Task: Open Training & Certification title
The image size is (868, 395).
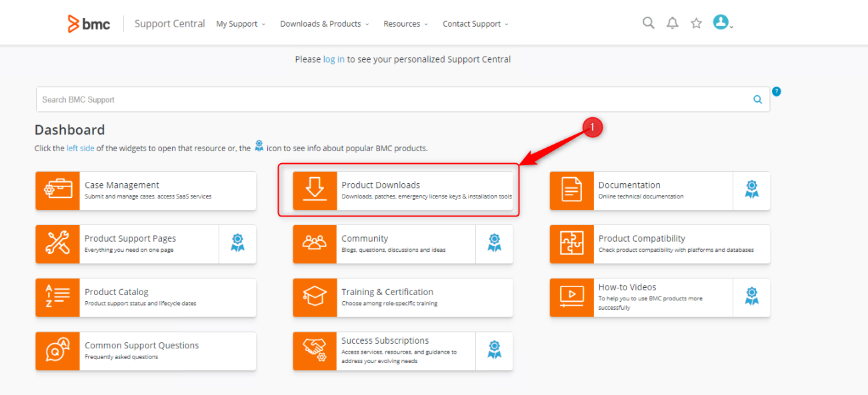Action: 387,292
